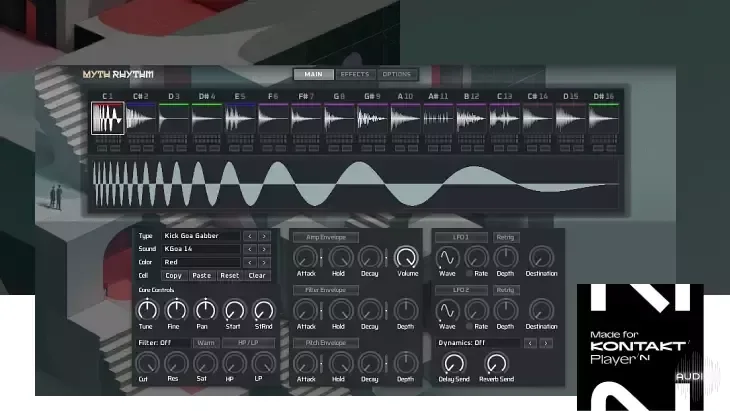Click the Tune knob
Image resolution: width=730 pixels, height=411 pixels.
tap(147, 310)
